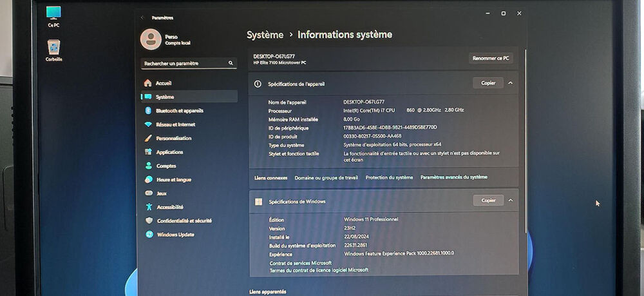
Task: Click Système d'exploitation 64 bits value
Action: click(392, 144)
